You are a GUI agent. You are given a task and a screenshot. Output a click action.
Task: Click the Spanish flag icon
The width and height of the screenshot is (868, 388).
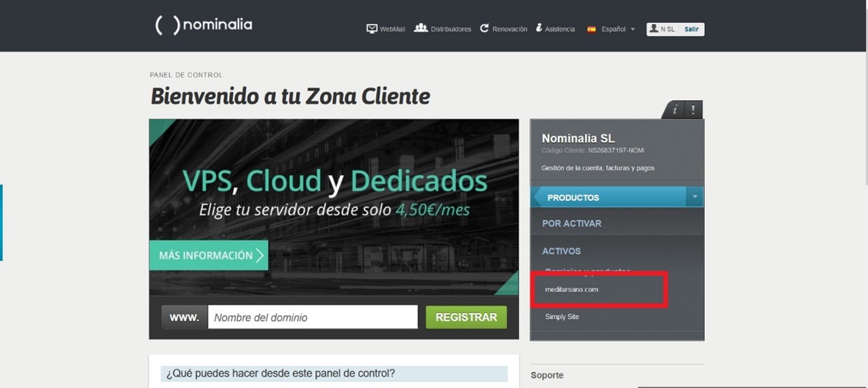click(591, 29)
